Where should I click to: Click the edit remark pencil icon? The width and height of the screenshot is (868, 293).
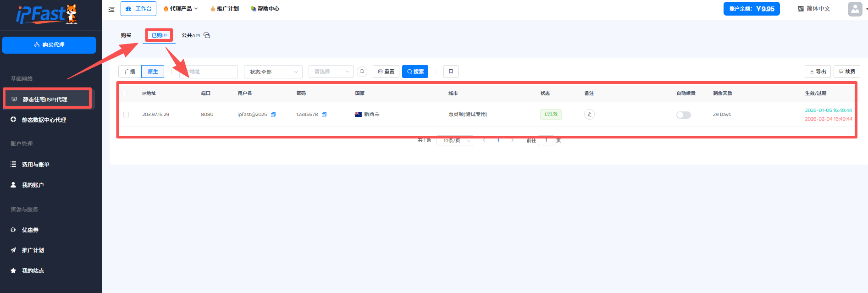coord(589,115)
